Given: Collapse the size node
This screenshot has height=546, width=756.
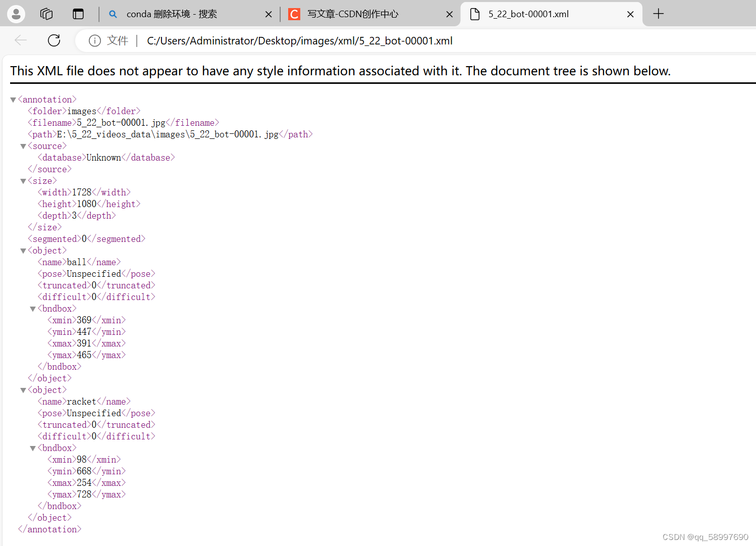Looking at the screenshot, I should 23,181.
